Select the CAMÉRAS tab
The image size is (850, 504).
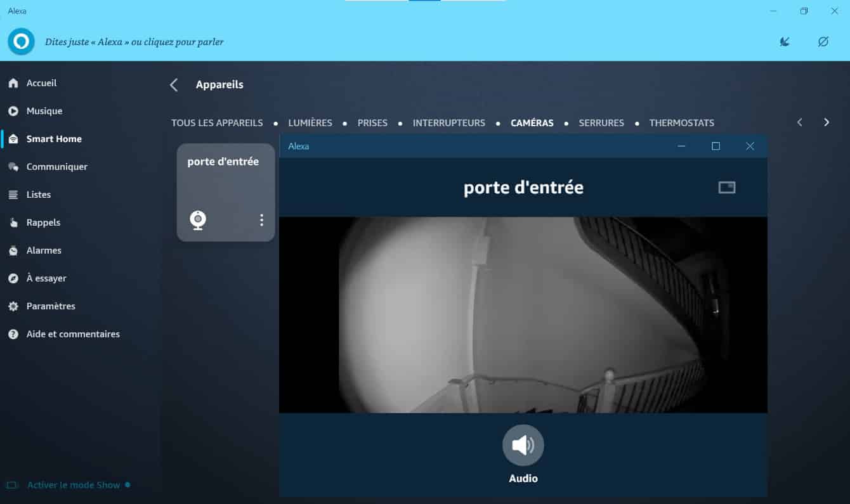pyautogui.click(x=532, y=123)
